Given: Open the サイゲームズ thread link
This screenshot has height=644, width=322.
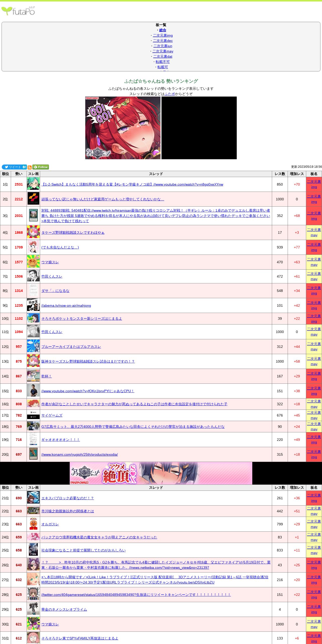Looking at the screenshot, I should click(x=52, y=415).
